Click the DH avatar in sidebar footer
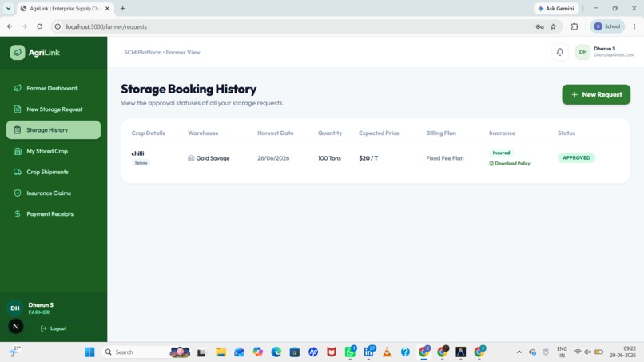The image size is (644, 362). (x=15, y=308)
